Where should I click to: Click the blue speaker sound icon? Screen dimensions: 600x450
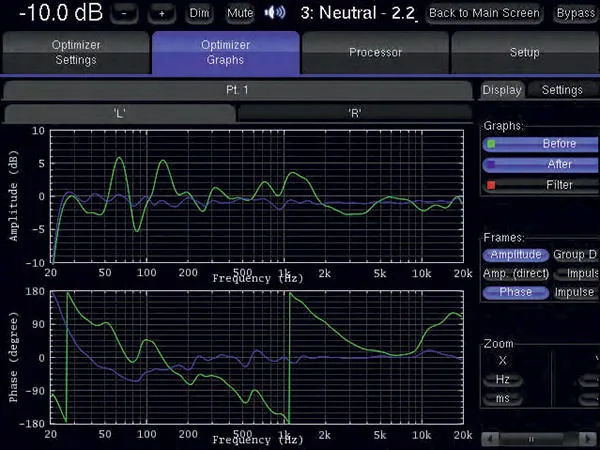tap(275, 13)
